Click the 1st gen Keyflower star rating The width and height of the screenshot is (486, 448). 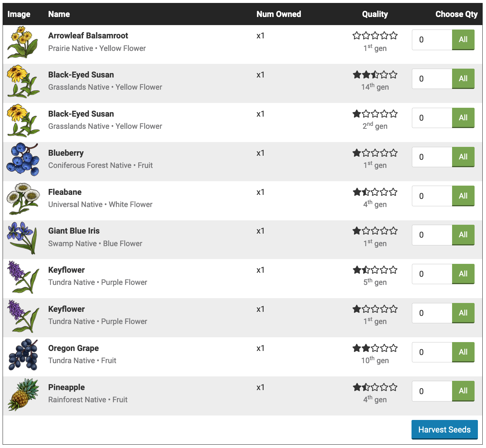375,309
